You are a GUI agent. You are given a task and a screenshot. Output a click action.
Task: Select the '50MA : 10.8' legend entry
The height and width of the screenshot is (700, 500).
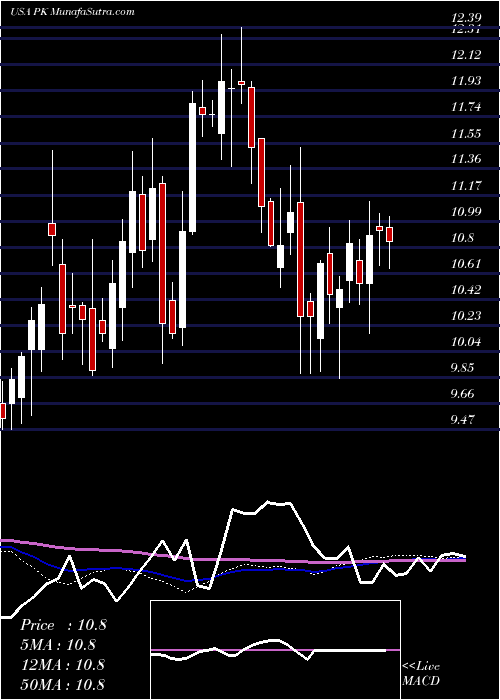62,683
